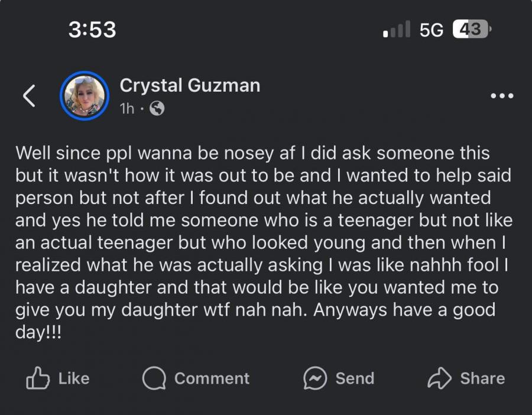Screen dimensions: 532x415
Task: Open Crystal Guzman's profile via her name
Action: [190, 85]
